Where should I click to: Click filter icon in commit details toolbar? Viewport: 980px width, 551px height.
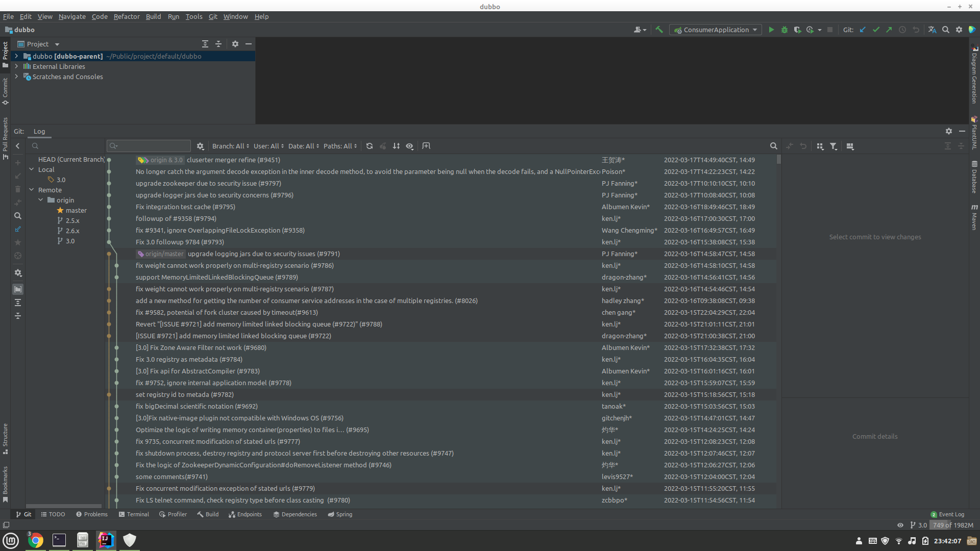(833, 146)
